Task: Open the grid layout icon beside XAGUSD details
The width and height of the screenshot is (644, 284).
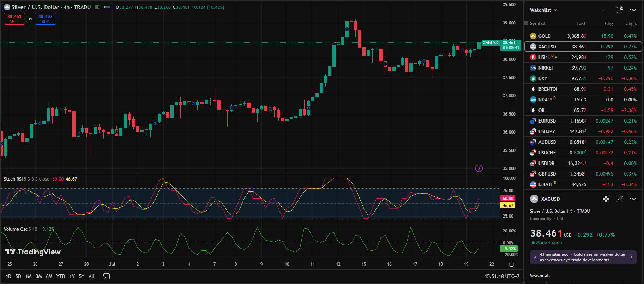Action: pyautogui.click(x=606, y=199)
